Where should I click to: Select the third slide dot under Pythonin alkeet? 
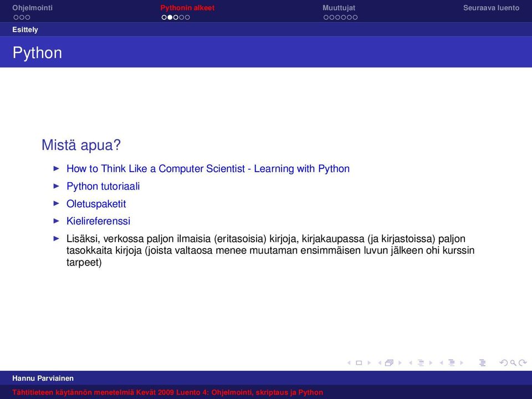tap(176, 17)
